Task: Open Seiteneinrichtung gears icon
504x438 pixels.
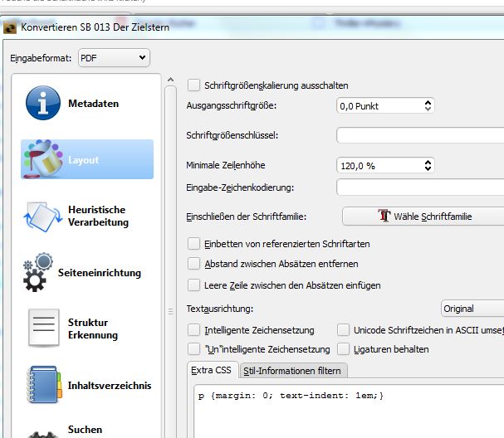Action: [38, 272]
